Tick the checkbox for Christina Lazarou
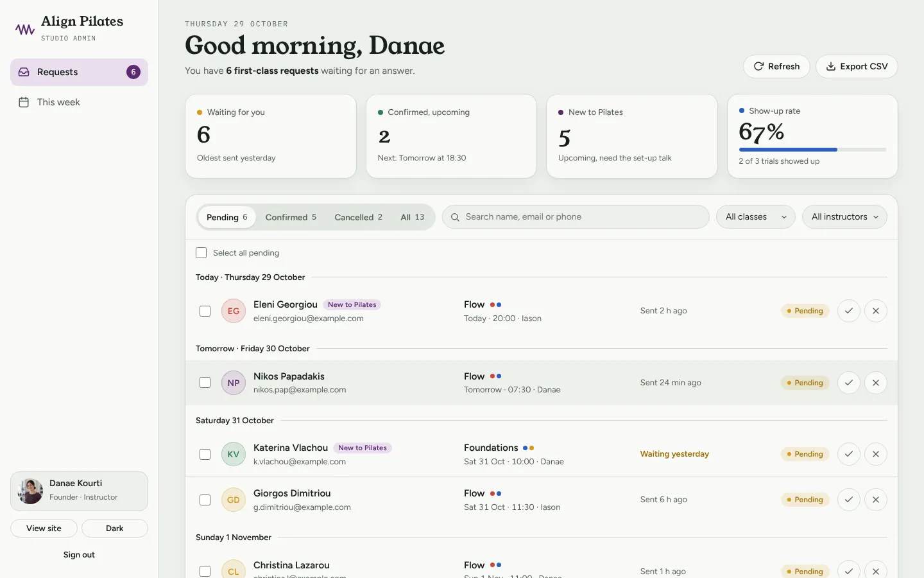 (205, 571)
